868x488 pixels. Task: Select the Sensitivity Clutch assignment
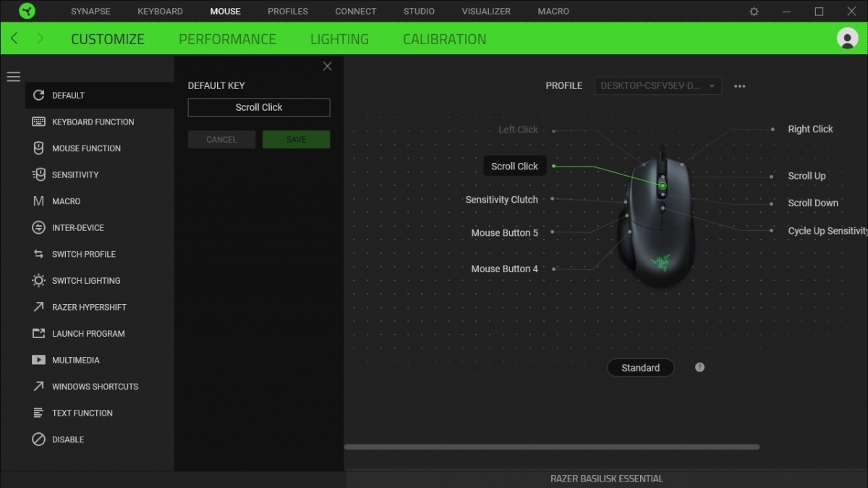coord(501,199)
